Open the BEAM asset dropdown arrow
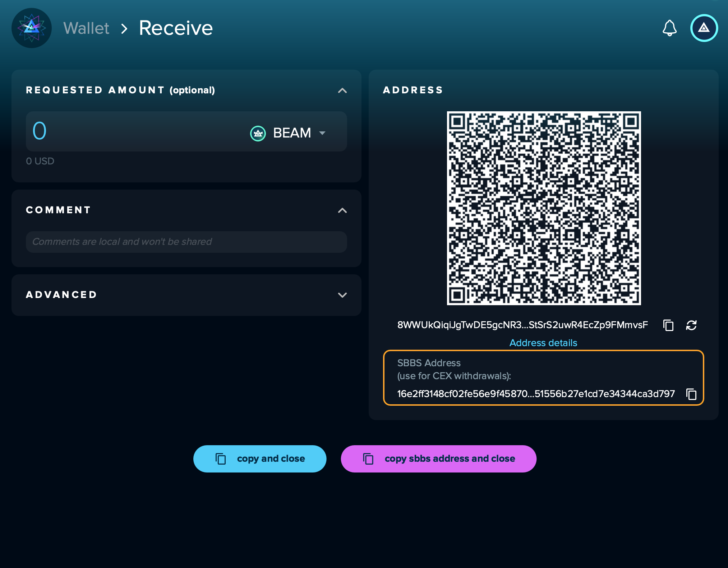This screenshot has height=568, width=728. (x=322, y=133)
